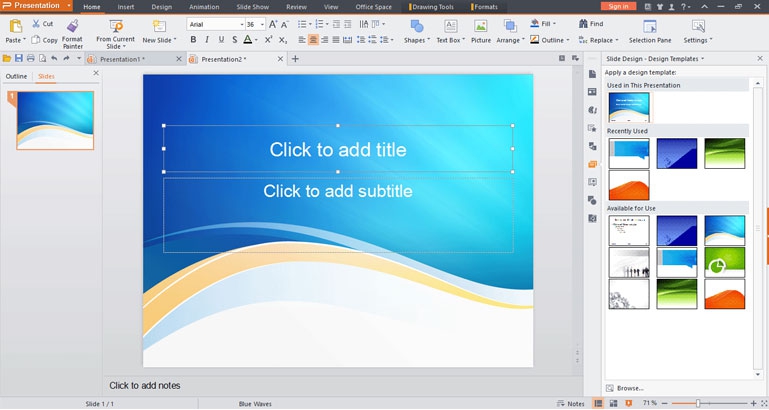Click the Copy icon
The width and height of the screenshot is (769, 410).
click(x=36, y=40)
